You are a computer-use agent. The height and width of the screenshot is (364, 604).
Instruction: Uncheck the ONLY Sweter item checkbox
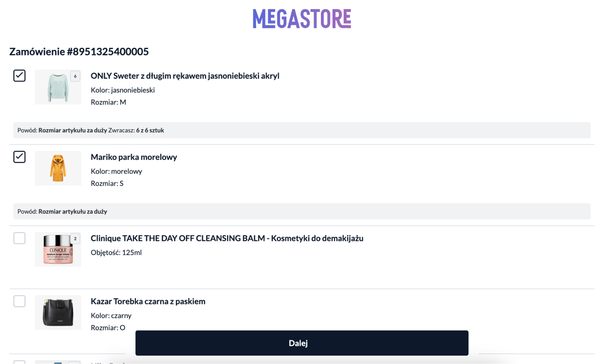[19, 76]
